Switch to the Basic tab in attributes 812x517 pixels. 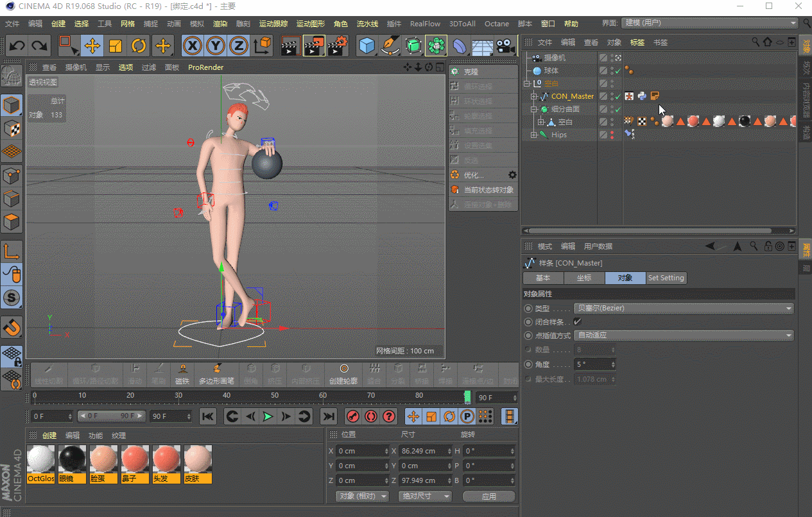(x=543, y=278)
